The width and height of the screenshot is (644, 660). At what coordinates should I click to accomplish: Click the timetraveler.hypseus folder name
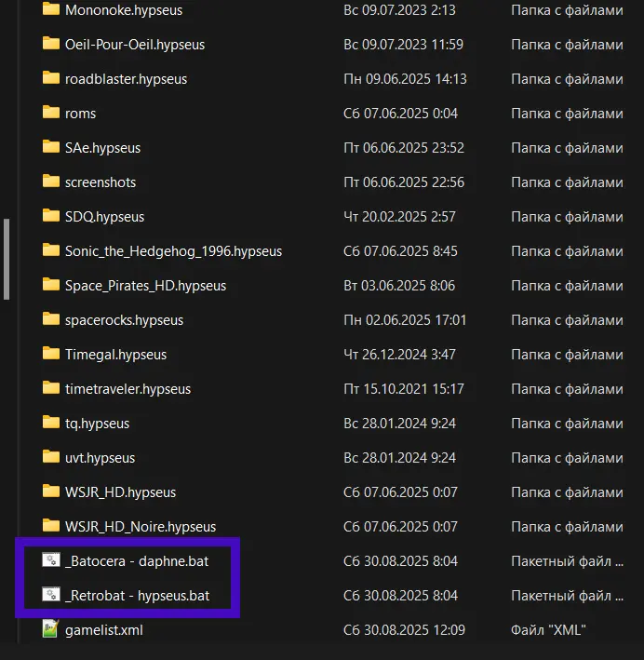click(127, 389)
